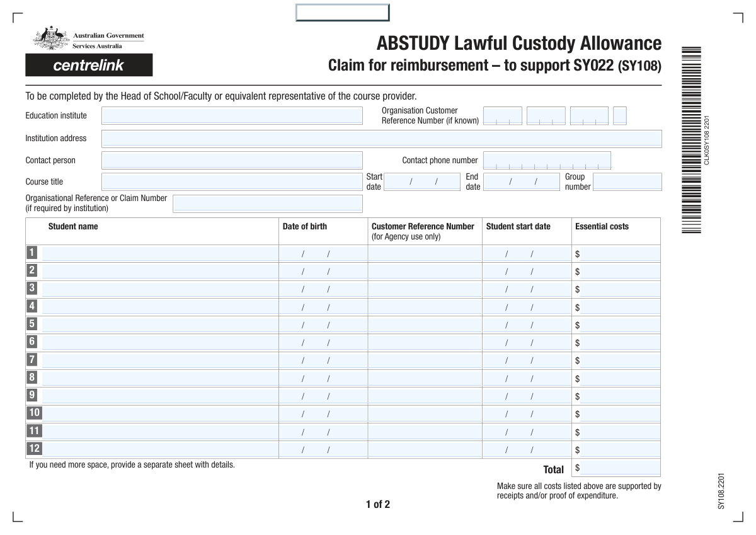Viewport: 756px width, 535px height.
Task: Click Student start date in row 1
Action: pos(527,253)
